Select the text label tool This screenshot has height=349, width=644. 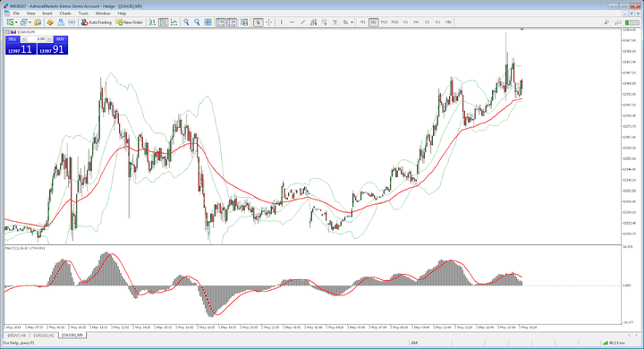pos(335,22)
